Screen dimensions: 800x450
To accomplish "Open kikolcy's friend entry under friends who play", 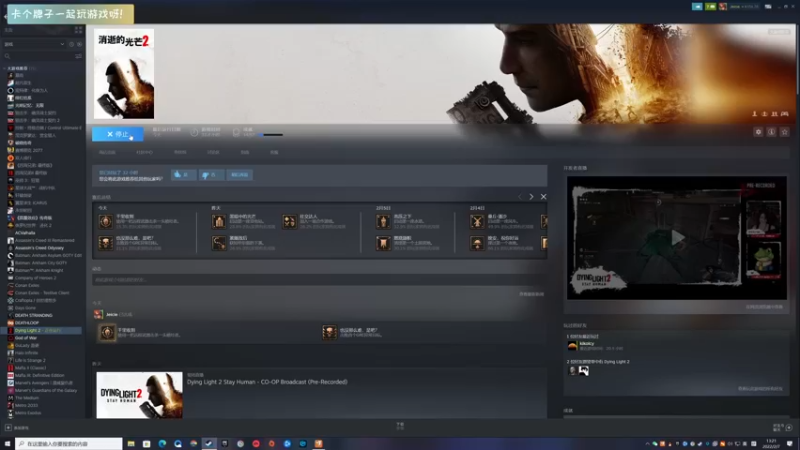I will click(594, 345).
